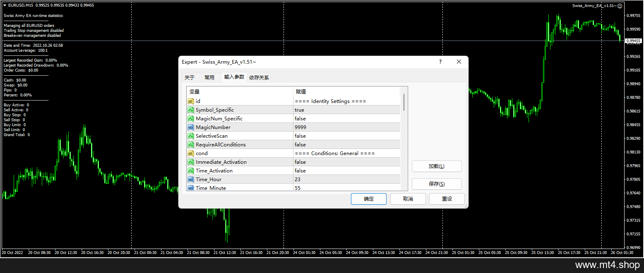The image size is (644, 273).
Task: Confirm with the 确定 button
Action: pos(369,199)
